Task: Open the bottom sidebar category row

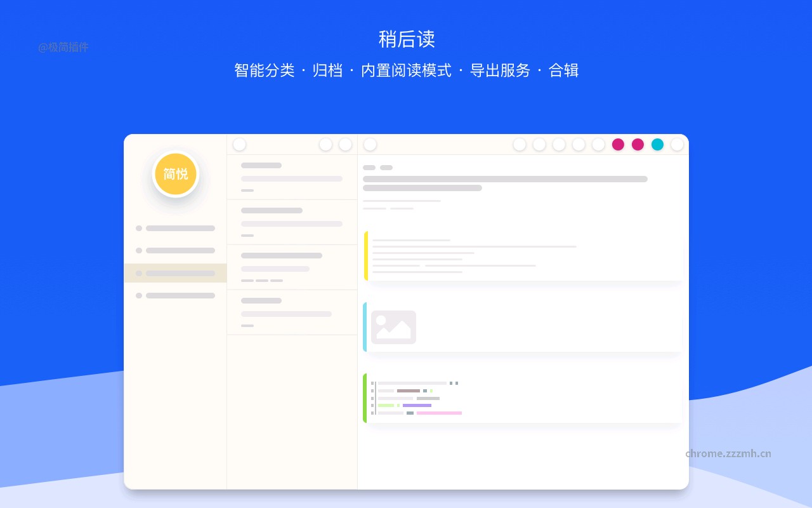Action: click(175, 295)
